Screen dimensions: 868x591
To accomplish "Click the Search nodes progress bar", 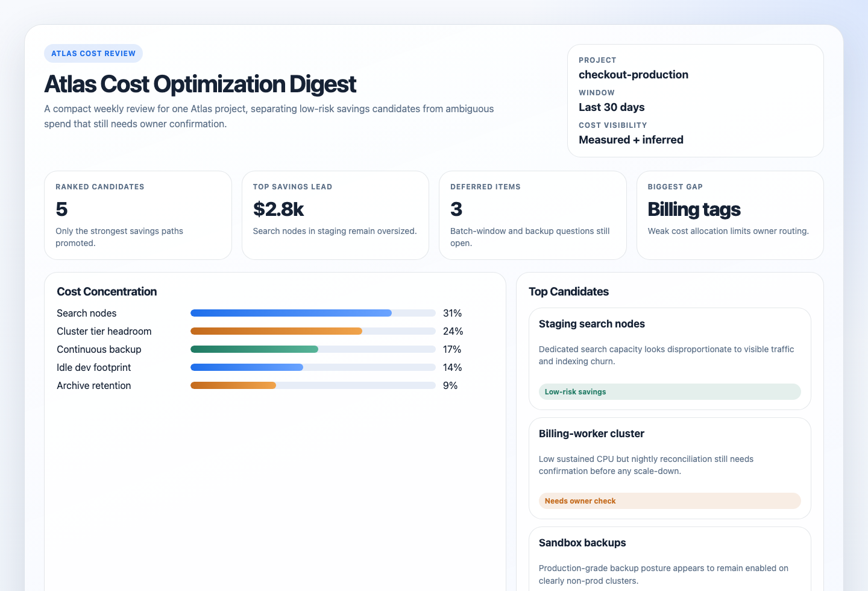I will [313, 313].
